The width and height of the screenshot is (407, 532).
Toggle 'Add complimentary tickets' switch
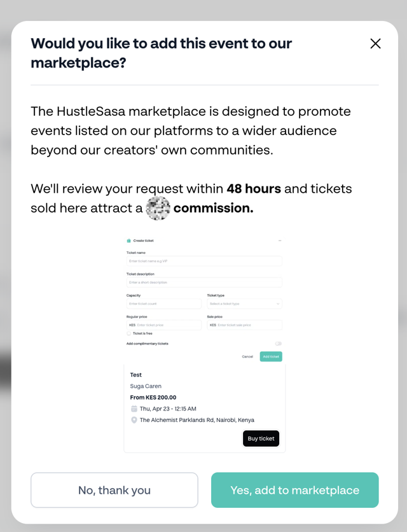pos(279,344)
